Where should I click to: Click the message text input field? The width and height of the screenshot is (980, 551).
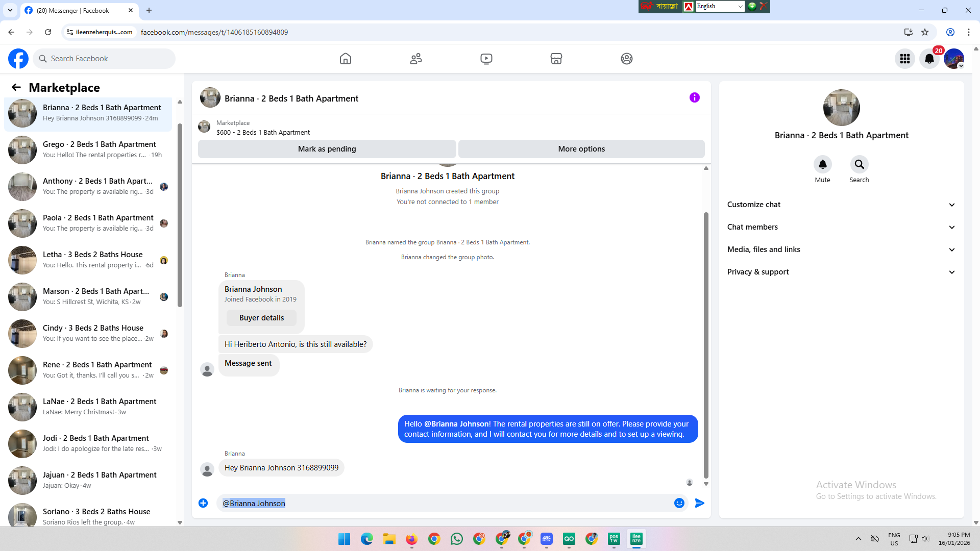pyautogui.click(x=444, y=503)
